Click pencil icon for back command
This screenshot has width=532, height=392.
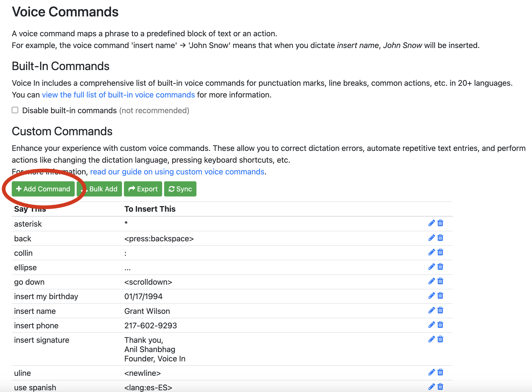pyautogui.click(x=431, y=238)
